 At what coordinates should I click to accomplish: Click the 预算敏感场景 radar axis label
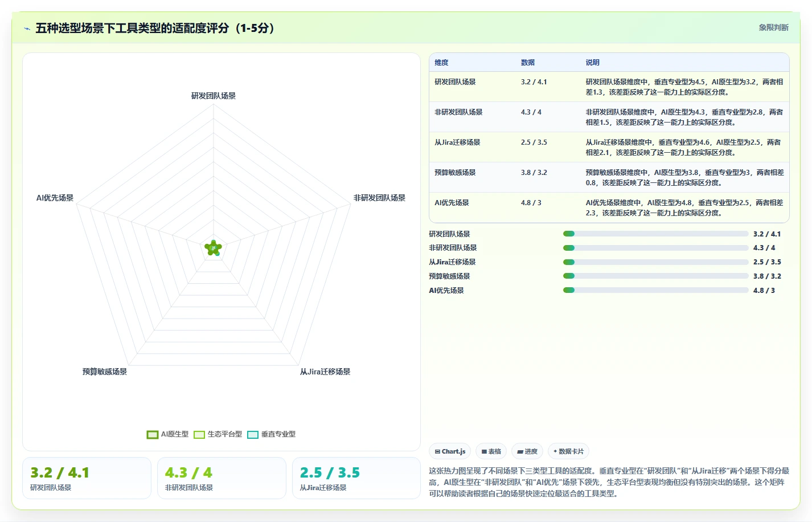(x=105, y=372)
